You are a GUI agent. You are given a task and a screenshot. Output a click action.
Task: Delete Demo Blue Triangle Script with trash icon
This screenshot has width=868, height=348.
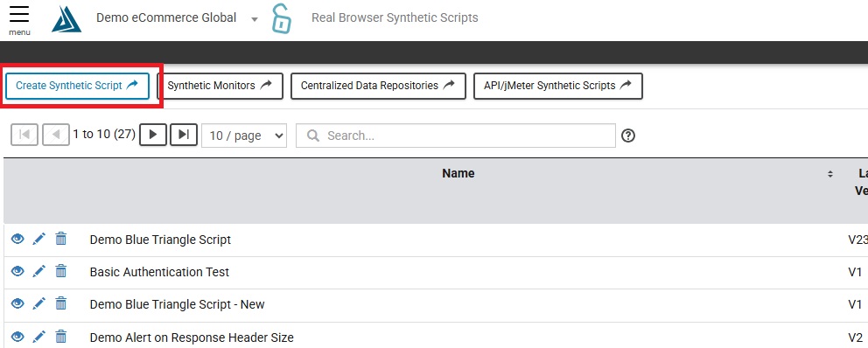(61, 239)
